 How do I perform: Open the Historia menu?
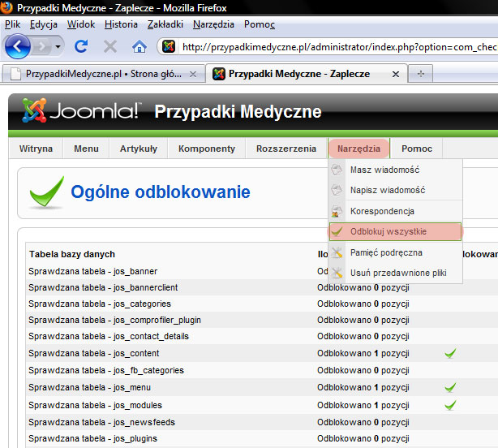point(121,24)
